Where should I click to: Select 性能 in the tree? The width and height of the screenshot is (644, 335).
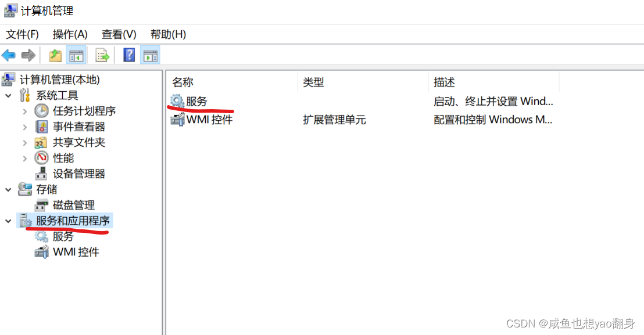63,158
